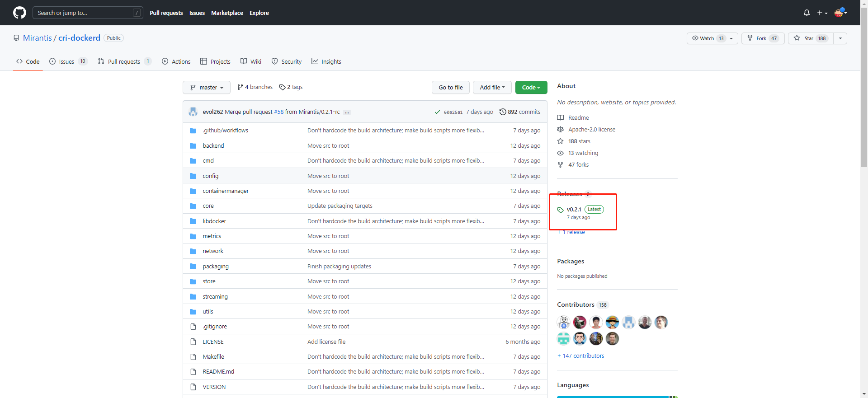Screen dimensions: 868x398
Task: Open the evol262 commit author avatar
Action: point(193,112)
